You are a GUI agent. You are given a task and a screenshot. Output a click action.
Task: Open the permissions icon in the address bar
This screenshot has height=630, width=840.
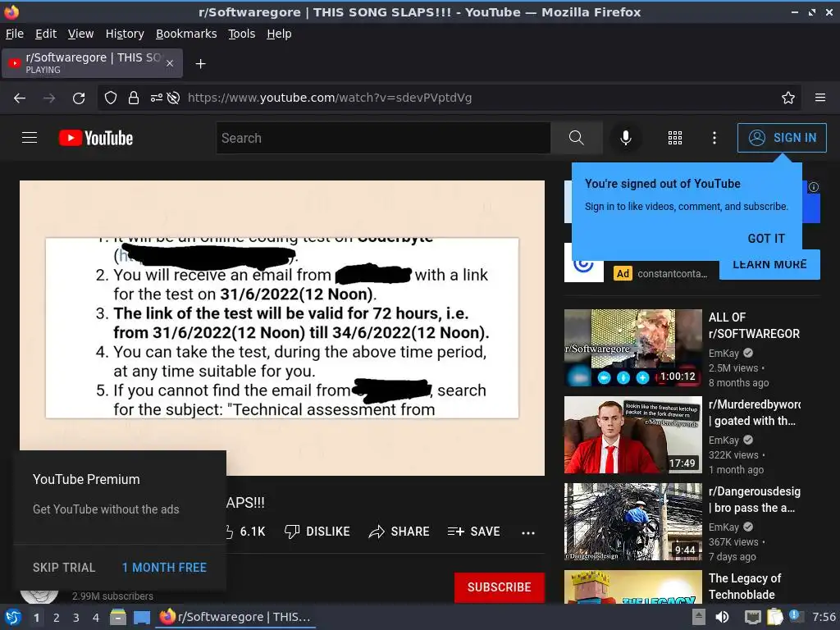coord(157,98)
